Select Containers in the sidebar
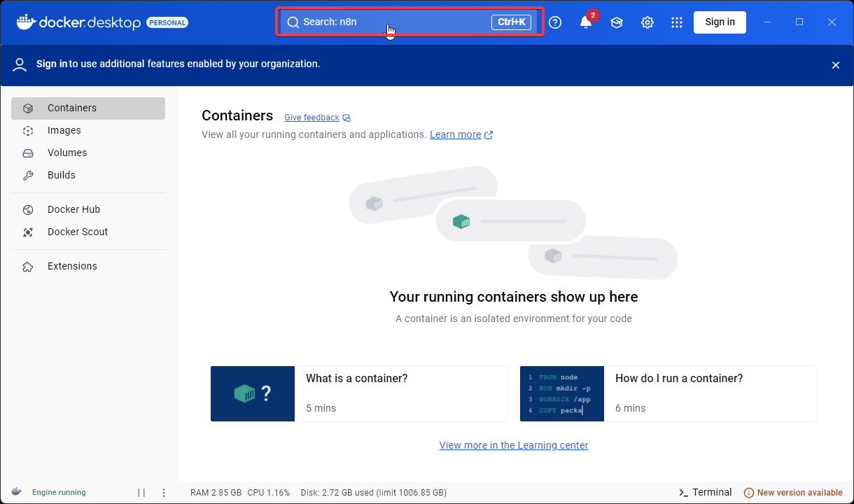The width and height of the screenshot is (854, 504). click(x=88, y=108)
